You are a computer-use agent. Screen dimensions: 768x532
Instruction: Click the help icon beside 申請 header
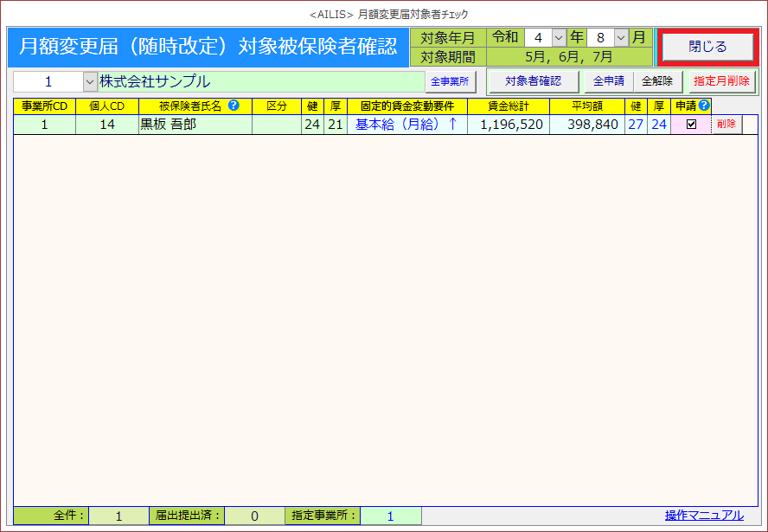(704, 106)
